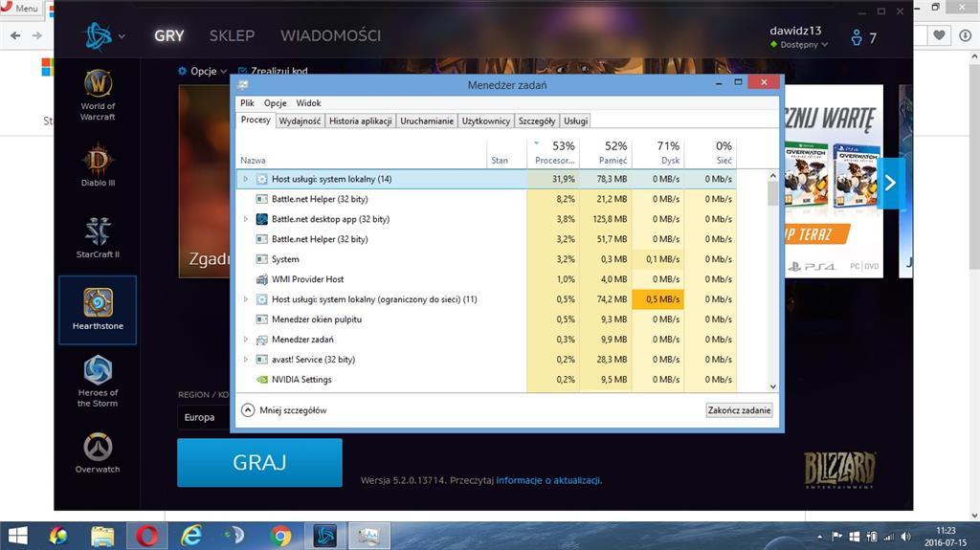
Task: Switch to the Szczegóły tab
Action: click(536, 121)
